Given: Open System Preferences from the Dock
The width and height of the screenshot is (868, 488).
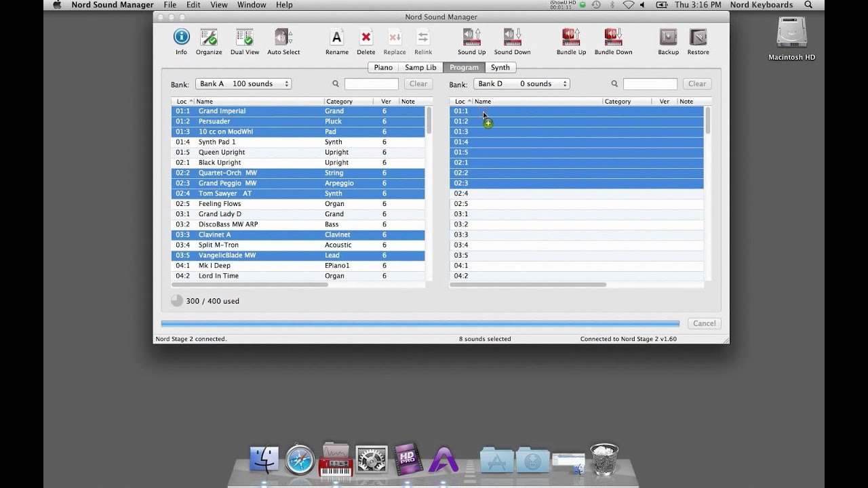Looking at the screenshot, I should 372,460.
